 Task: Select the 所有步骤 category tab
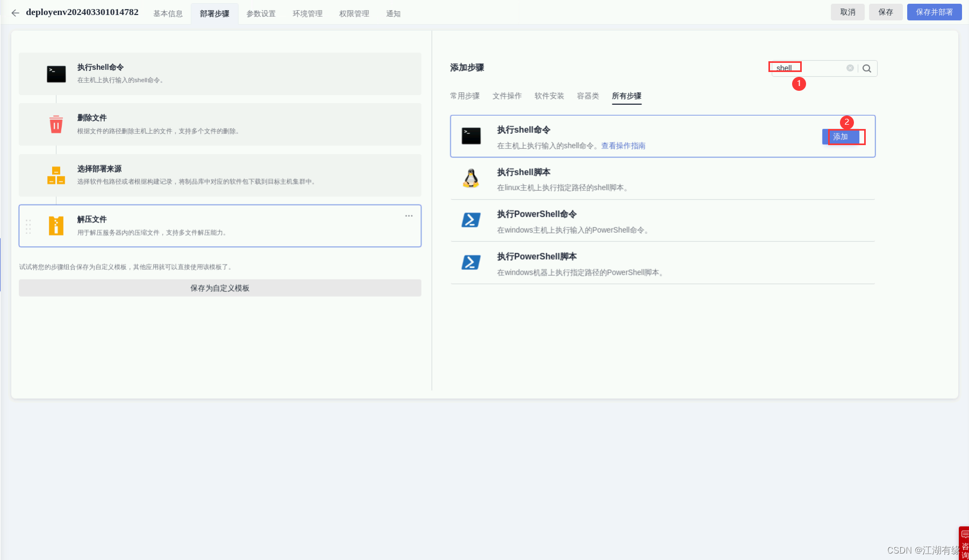[626, 96]
